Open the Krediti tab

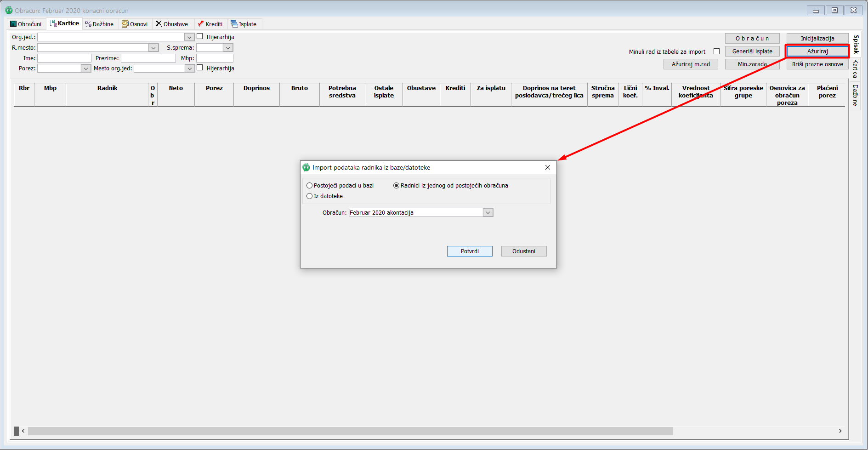(x=210, y=24)
